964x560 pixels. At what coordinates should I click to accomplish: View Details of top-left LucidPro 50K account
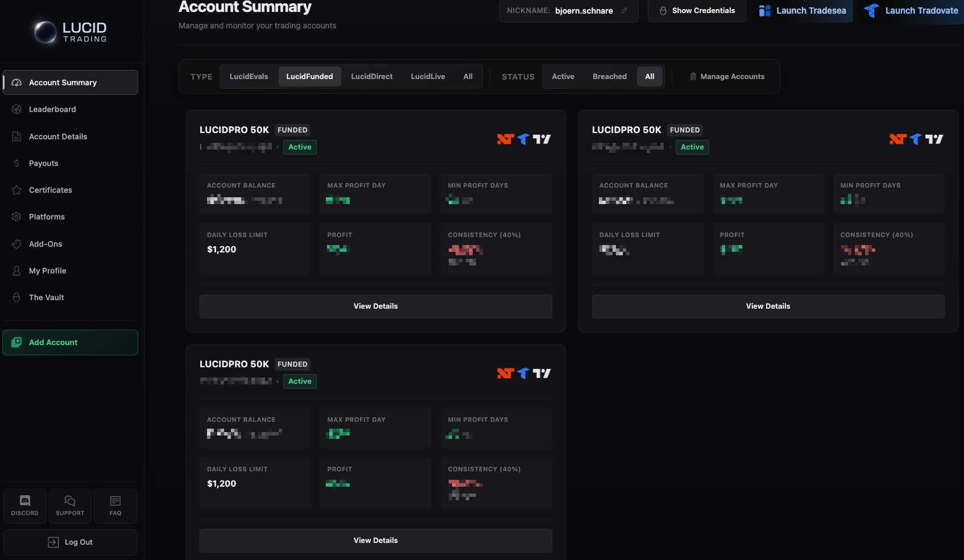(x=376, y=306)
